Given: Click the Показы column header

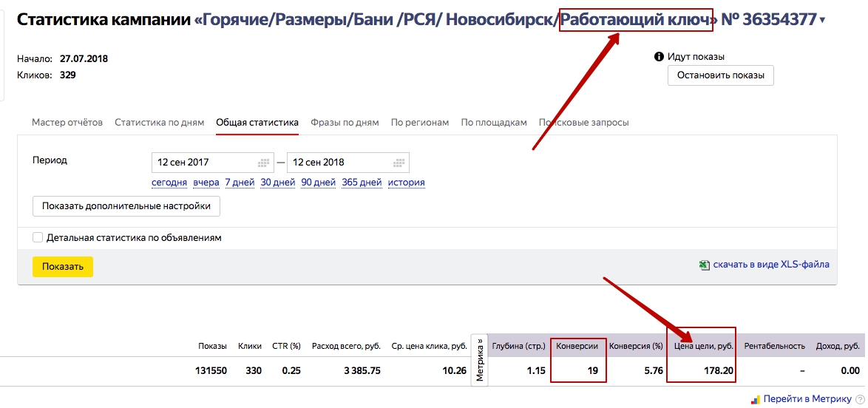Looking at the screenshot, I should click(213, 346).
